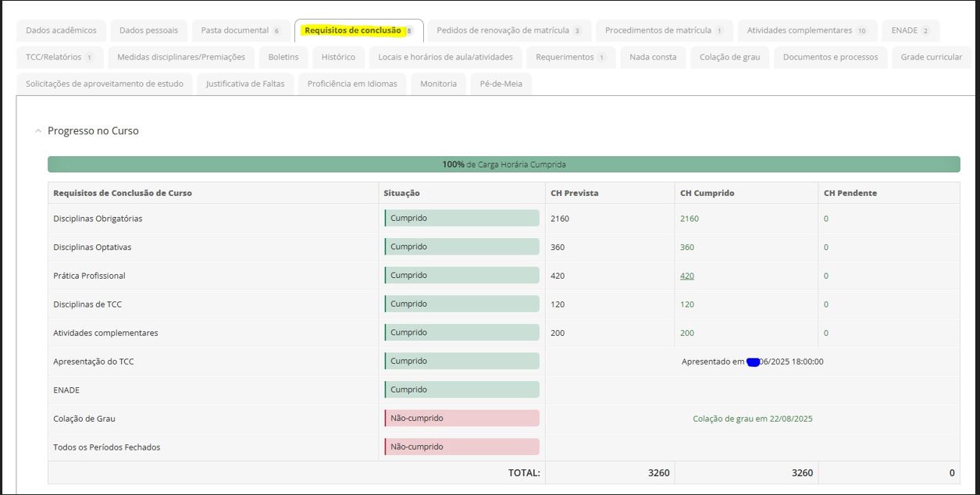980x495 pixels.
Task: Open the 200 CH Cumprido link for Atividades complementares
Action: [x=687, y=333]
